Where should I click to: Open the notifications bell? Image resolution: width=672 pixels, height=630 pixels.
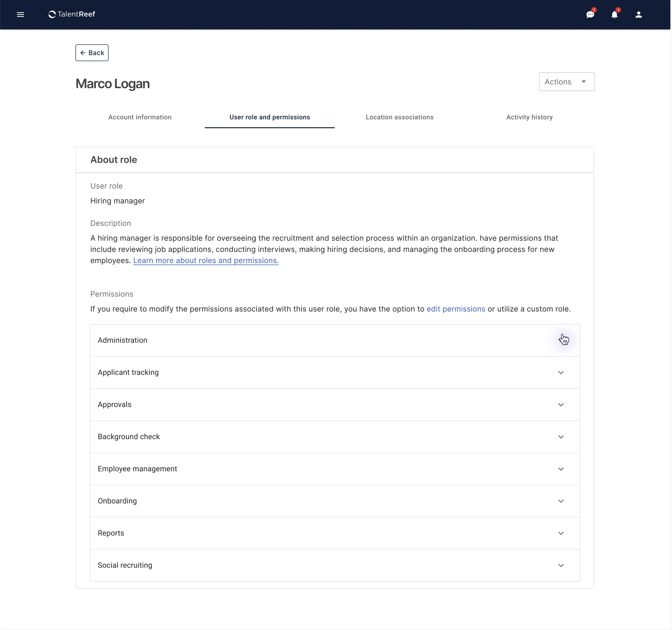tap(614, 15)
